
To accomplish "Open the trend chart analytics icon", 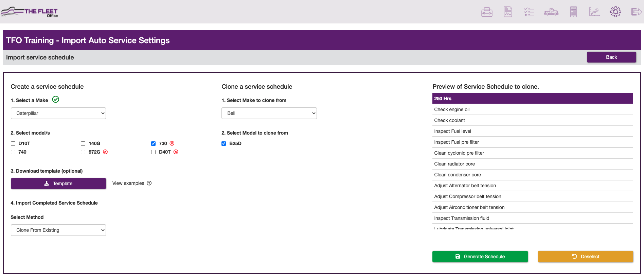I will point(594,12).
